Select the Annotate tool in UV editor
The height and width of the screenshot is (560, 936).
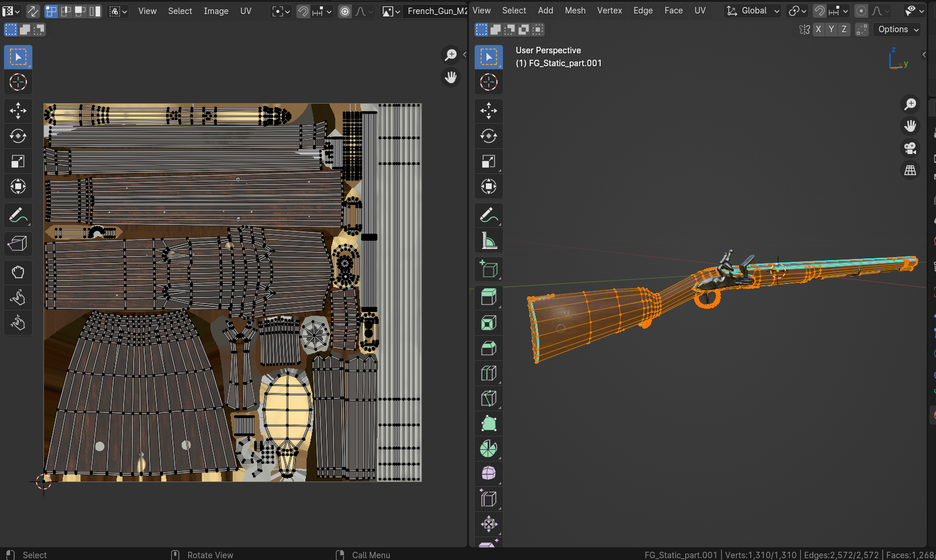point(18,216)
